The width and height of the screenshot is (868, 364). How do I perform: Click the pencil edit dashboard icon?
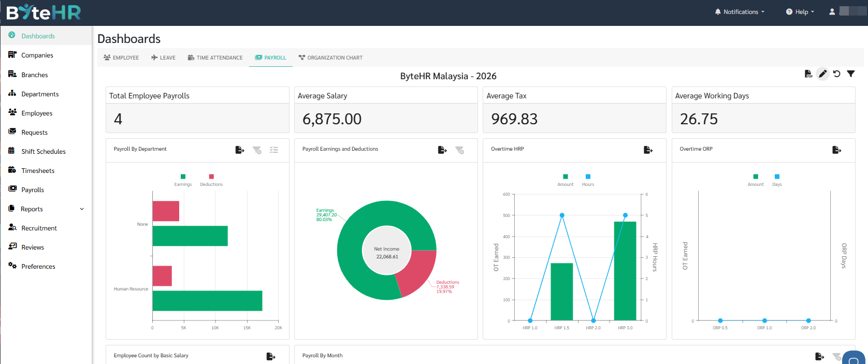tap(822, 74)
